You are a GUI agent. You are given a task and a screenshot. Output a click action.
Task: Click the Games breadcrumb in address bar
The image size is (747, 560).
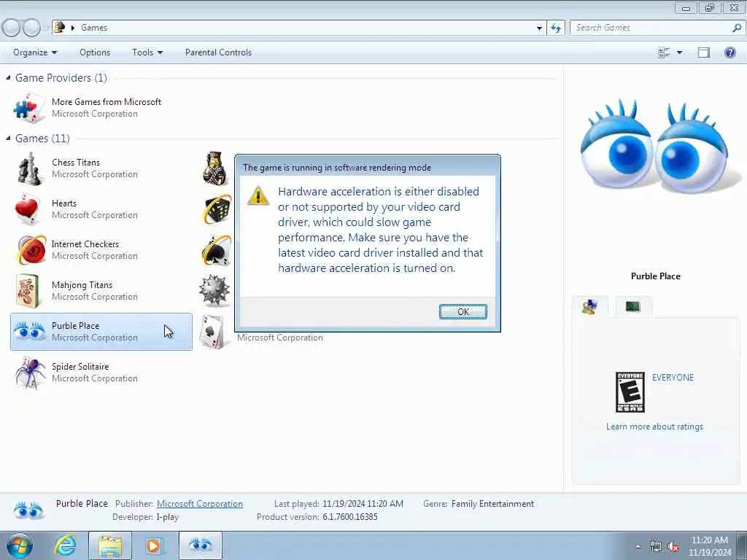point(94,28)
